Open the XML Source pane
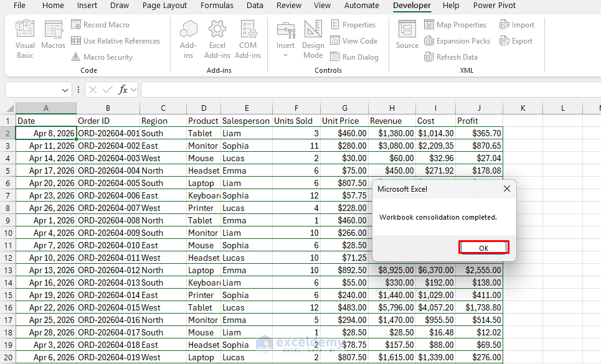Image resolution: width=601 pixels, height=364 pixels. click(x=407, y=35)
